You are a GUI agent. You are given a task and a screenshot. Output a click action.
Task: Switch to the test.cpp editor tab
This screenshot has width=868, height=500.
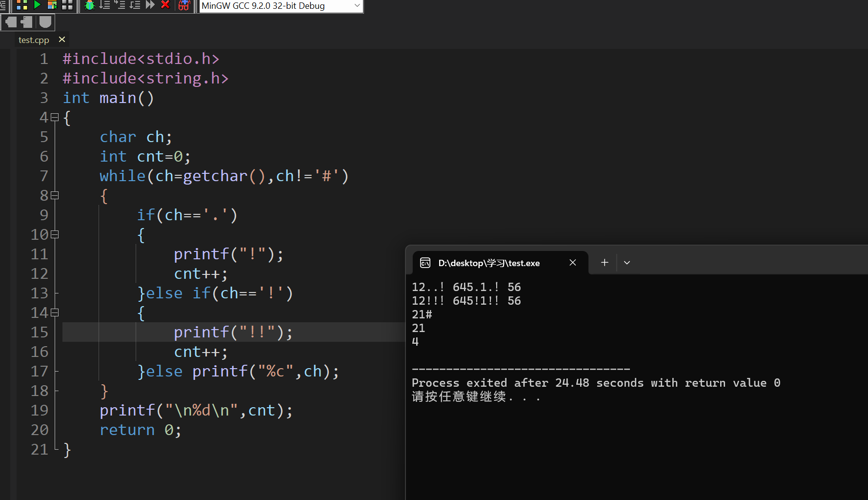coord(34,40)
